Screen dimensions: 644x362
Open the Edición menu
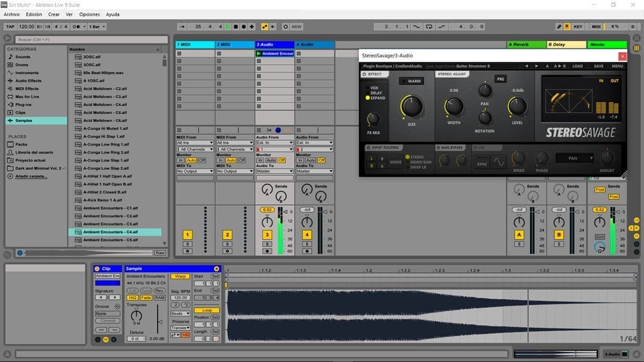pyautogui.click(x=34, y=14)
